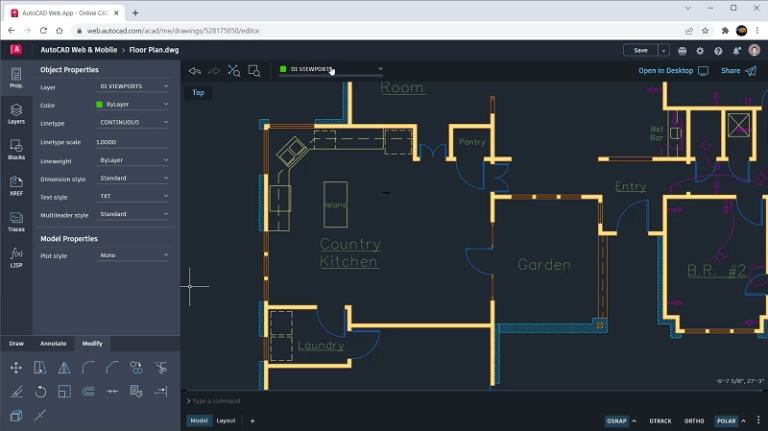The width and height of the screenshot is (768, 431).
Task: Expand the 01 VIEWPORTS layer dropdown
Action: point(331,69)
